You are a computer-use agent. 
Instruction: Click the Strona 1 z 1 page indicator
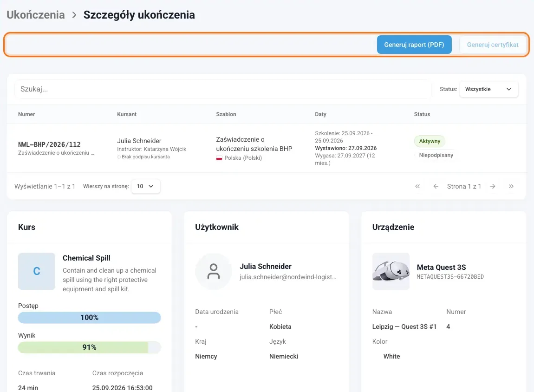click(464, 186)
